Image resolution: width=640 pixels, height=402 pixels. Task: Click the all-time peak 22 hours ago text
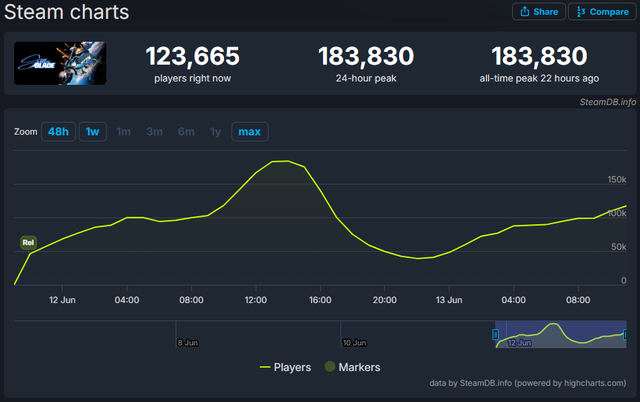(x=539, y=78)
